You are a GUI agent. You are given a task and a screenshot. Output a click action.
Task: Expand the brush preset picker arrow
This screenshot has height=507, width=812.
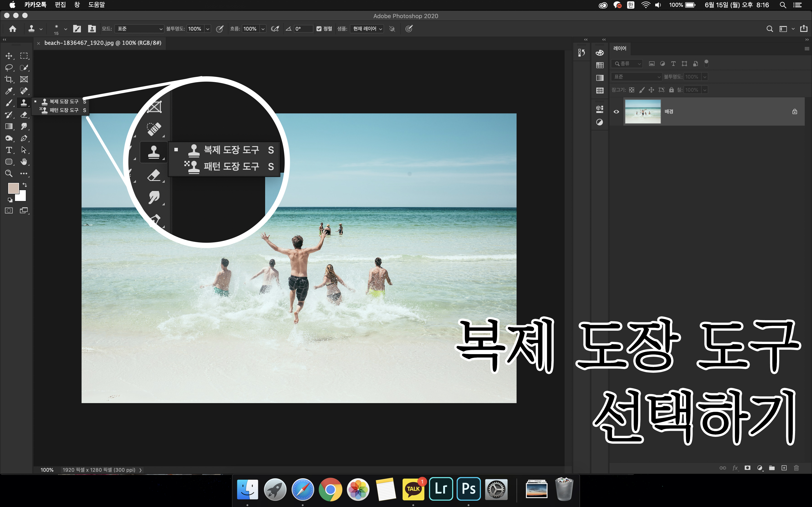click(x=65, y=29)
